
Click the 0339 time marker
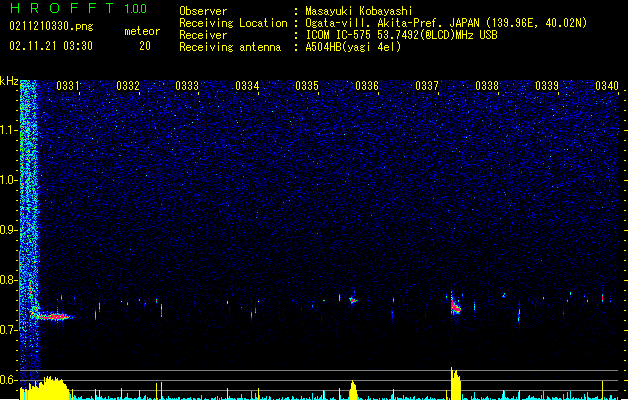pos(547,86)
